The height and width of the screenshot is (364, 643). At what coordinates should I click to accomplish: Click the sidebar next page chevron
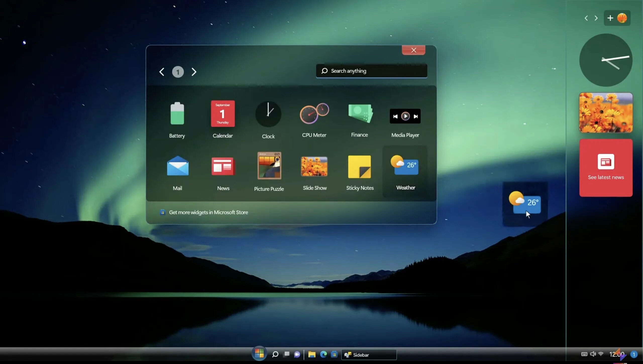pyautogui.click(x=596, y=18)
